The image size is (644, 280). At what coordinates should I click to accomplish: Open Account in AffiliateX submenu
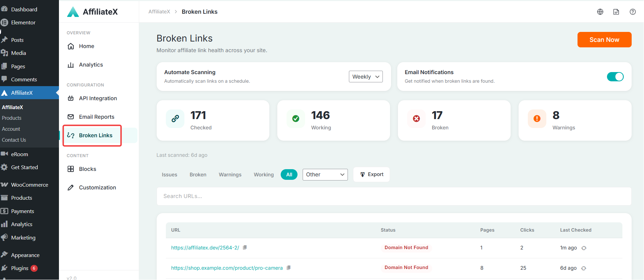coord(11,129)
